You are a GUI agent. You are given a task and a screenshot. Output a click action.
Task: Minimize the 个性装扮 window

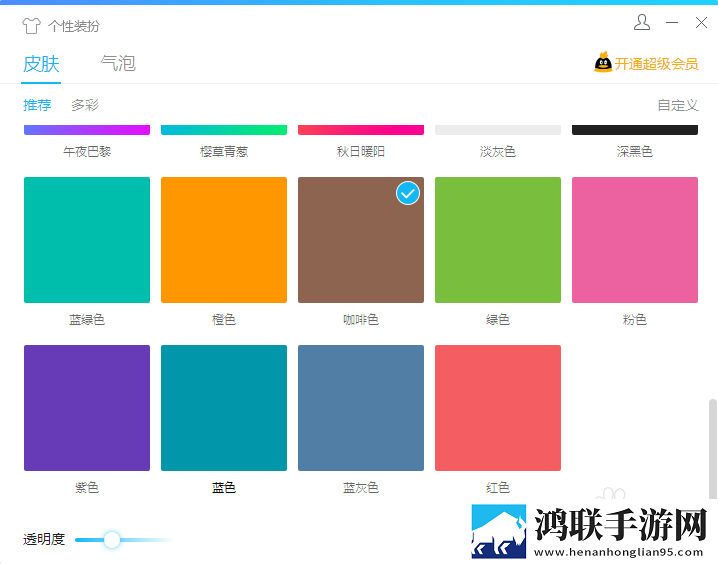tap(672, 22)
